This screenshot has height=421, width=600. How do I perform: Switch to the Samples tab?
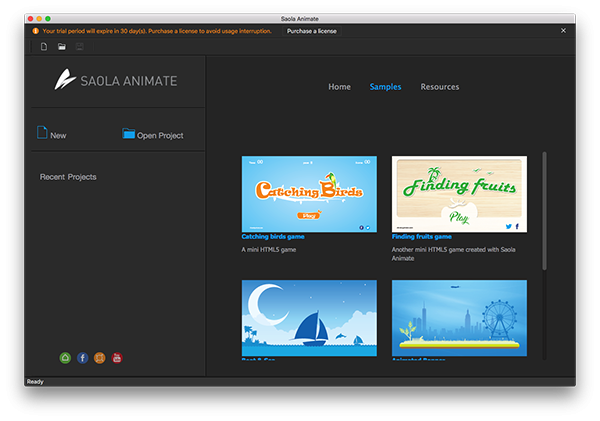click(385, 87)
